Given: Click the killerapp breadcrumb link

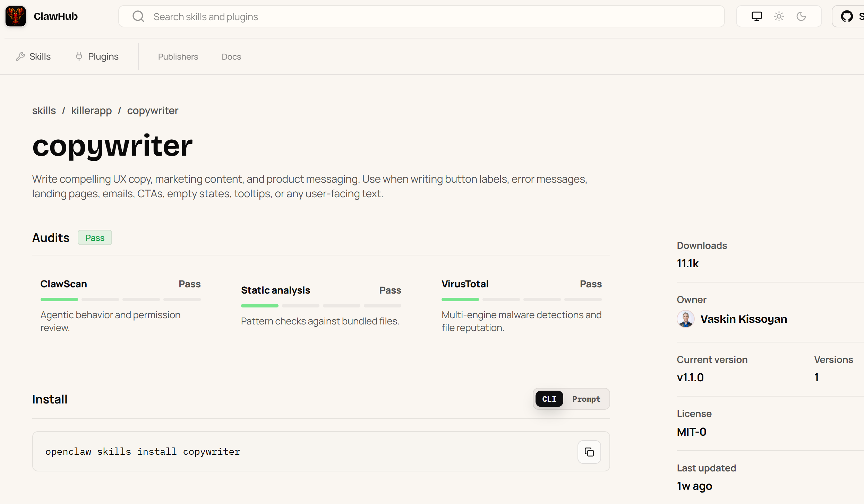Looking at the screenshot, I should pos(92,111).
